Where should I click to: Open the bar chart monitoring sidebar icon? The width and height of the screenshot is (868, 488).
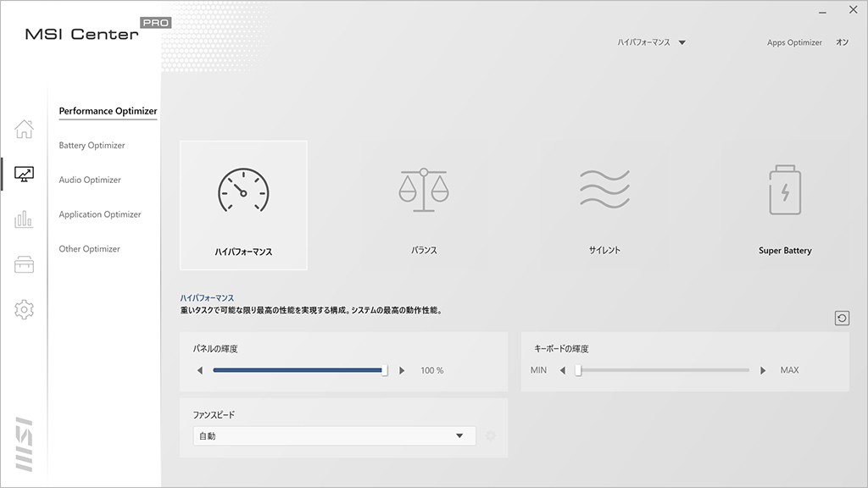coord(24,219)
